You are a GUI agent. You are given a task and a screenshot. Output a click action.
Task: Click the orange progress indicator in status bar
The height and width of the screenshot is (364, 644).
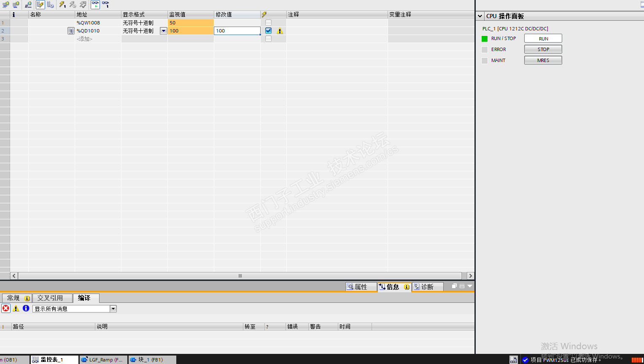(637, 360)
